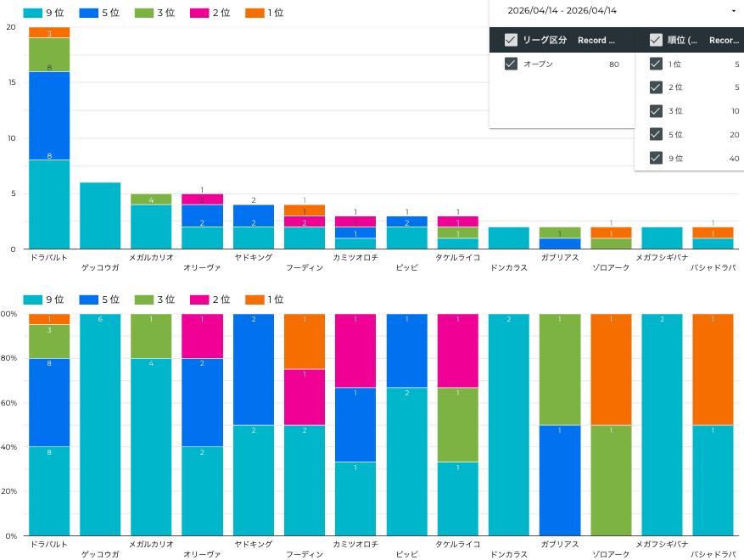Toggle the リーグ区分 header select-all checkbox
744x560 pixels.
(x=511, y=40)
